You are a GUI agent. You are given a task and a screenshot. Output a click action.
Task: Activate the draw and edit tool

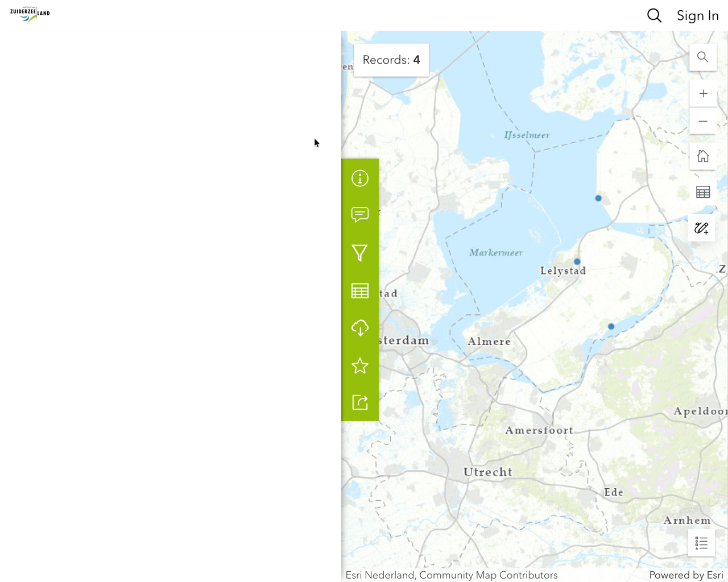tap(701, 228)
